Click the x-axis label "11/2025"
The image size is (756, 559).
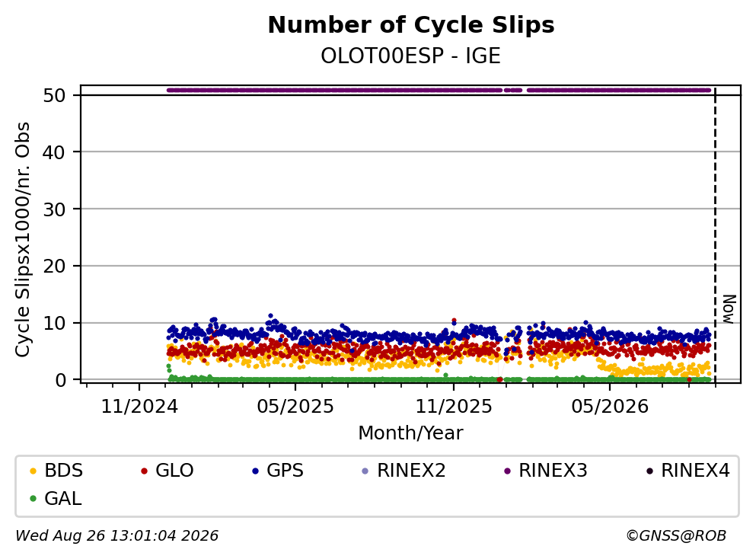pyautogui.click(x=454, y=407)
